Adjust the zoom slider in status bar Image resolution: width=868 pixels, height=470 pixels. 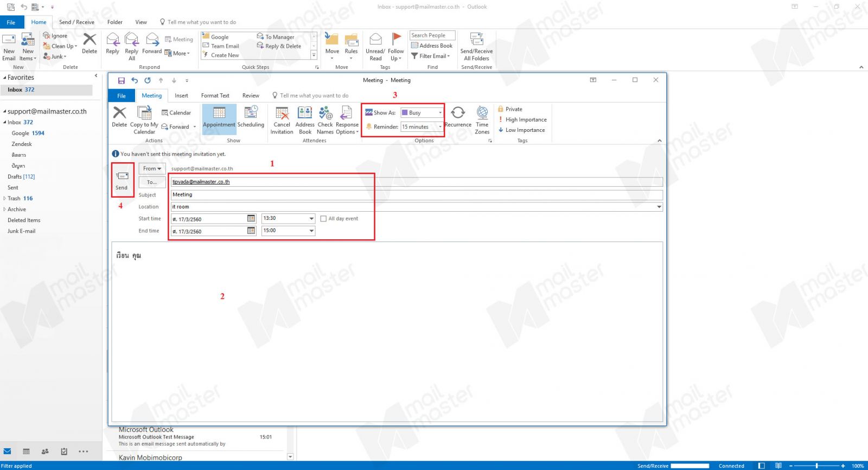[x=816, y=466]
